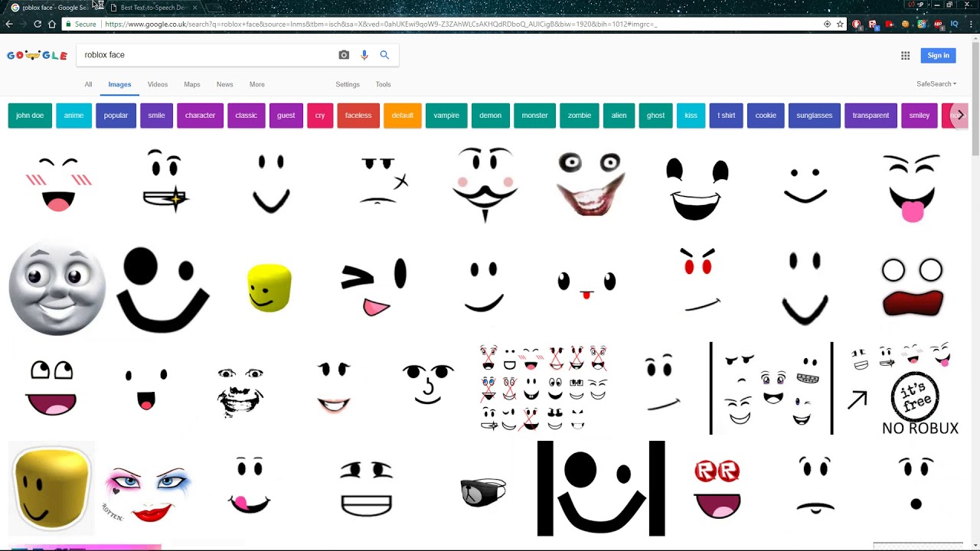The height and width of the screenshot is (551, 980).
Task: Select the kiss filter chip
Action: pos(691,116)
